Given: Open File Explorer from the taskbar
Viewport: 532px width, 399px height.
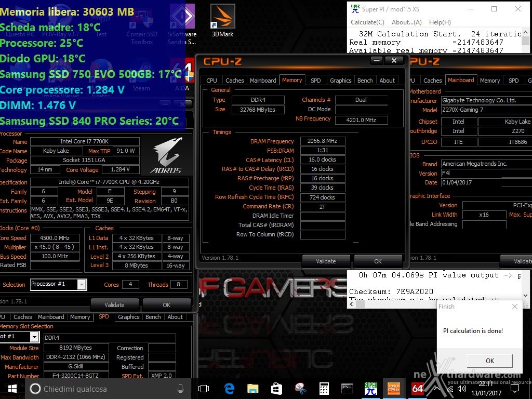Looking at the screenshot, I should (x=253, y=389).
